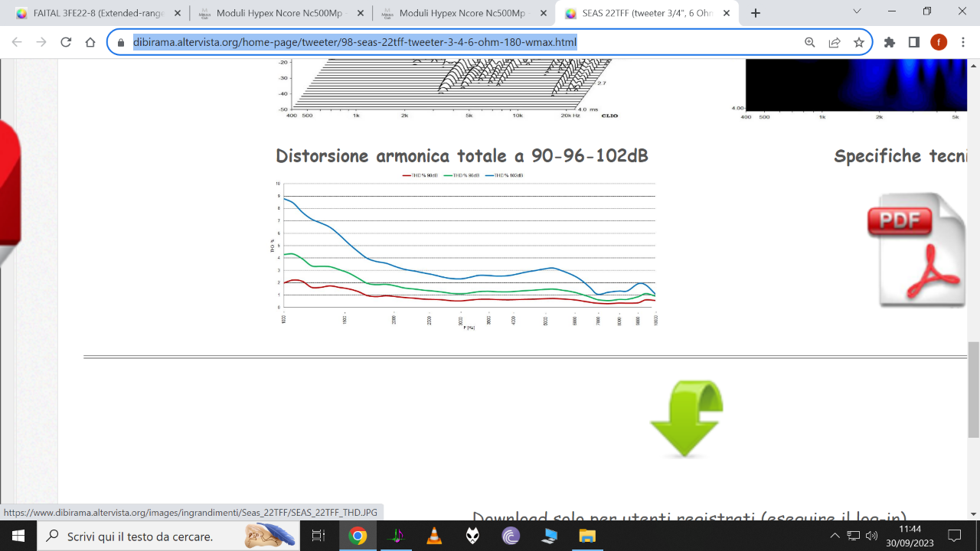Expand the tab search dropdown chevron

click(857, 11)
